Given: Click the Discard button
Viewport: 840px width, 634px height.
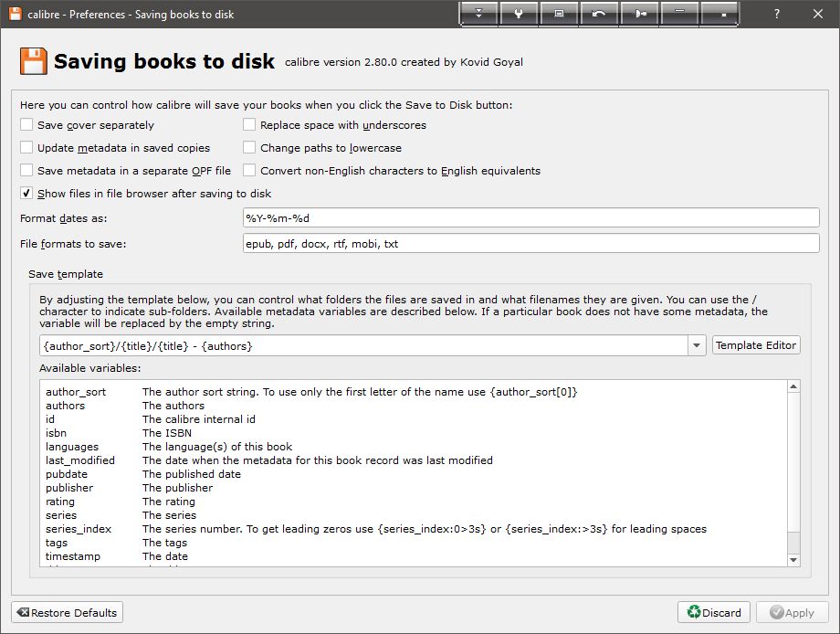Looking at the screenshot, I should coord(714,613).
